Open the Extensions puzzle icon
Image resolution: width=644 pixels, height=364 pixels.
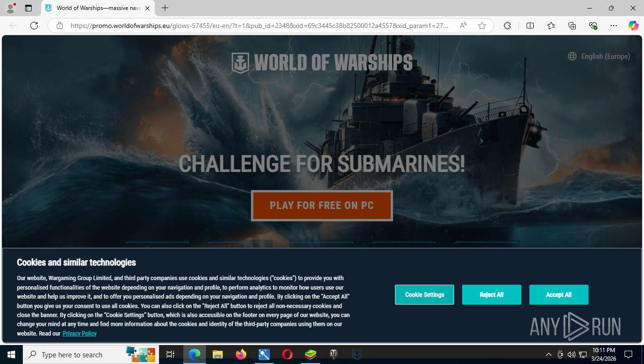507,26
